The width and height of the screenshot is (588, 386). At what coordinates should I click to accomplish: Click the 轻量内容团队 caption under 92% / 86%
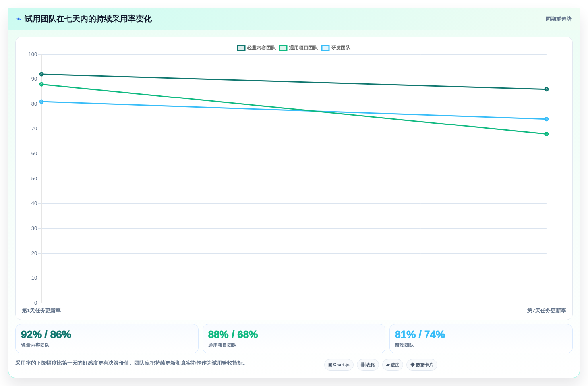[x=35, y=345]
